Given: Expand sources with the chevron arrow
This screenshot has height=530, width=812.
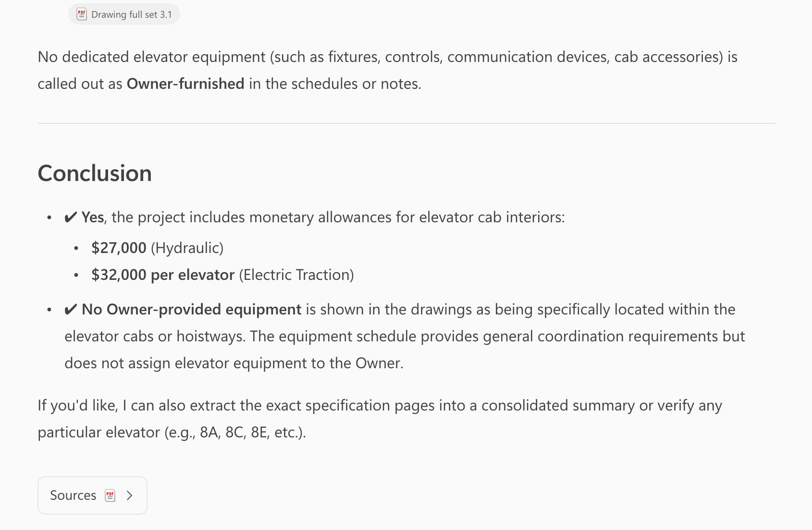Looking at the screenshot, I should (129, 495).
